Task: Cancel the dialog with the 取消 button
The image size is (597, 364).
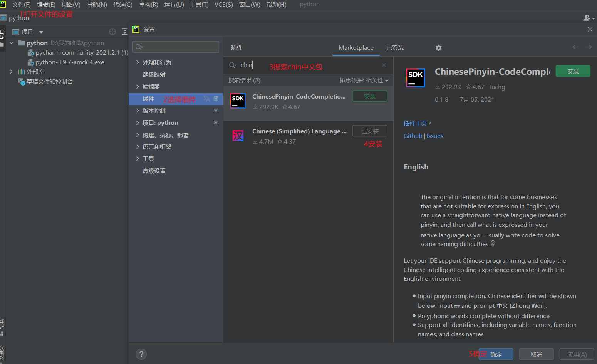Action: coord(536,354)
